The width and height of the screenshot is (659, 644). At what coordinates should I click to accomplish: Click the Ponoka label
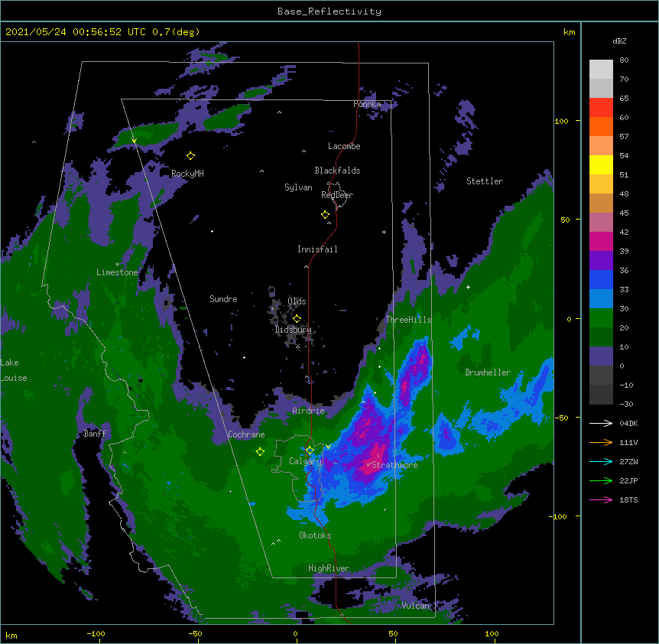tap(367, 104)
